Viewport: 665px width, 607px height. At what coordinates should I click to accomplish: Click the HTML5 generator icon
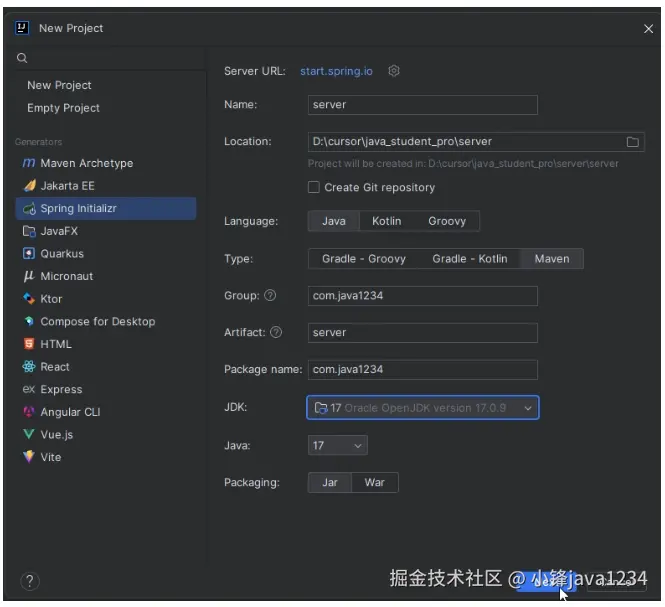29,344
